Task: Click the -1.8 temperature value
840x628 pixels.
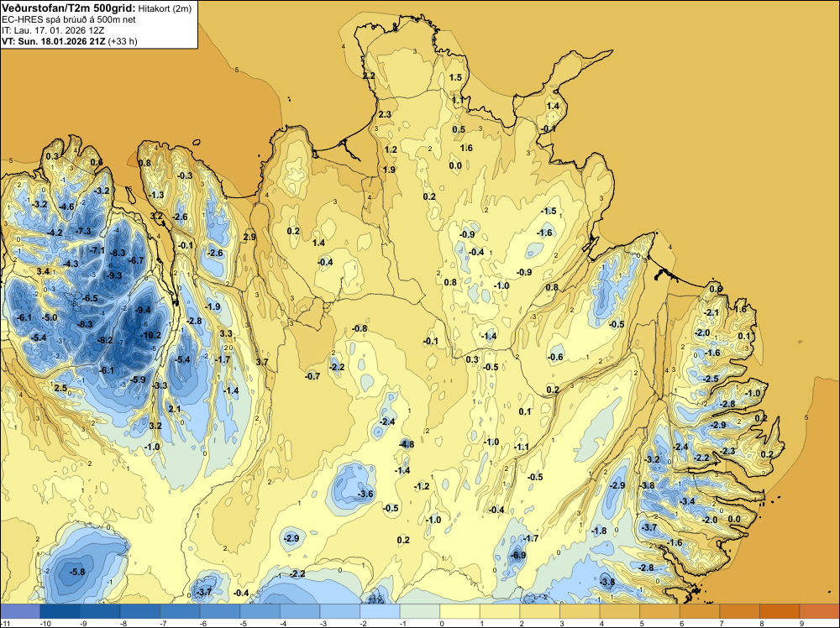Action: click(x=599, y=531)
